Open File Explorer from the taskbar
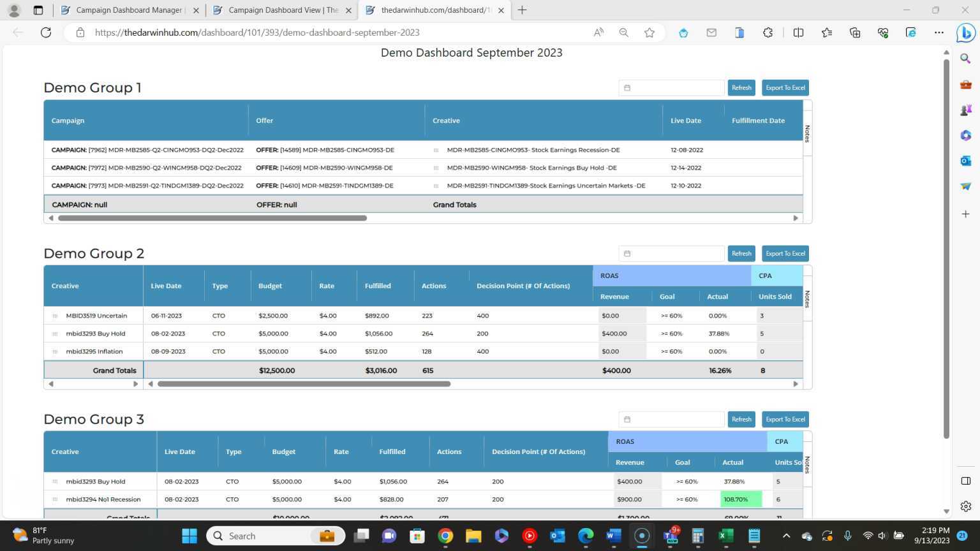 [x=473, y=536]
